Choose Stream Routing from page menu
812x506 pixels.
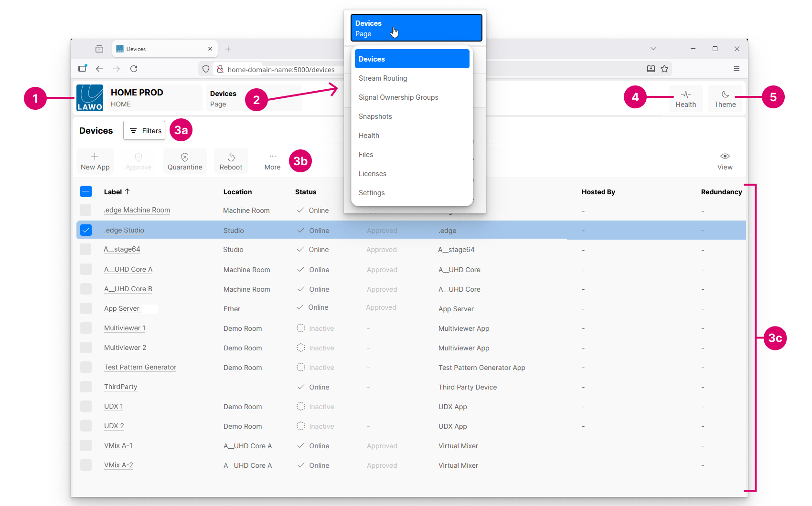(x=383, y=78)
